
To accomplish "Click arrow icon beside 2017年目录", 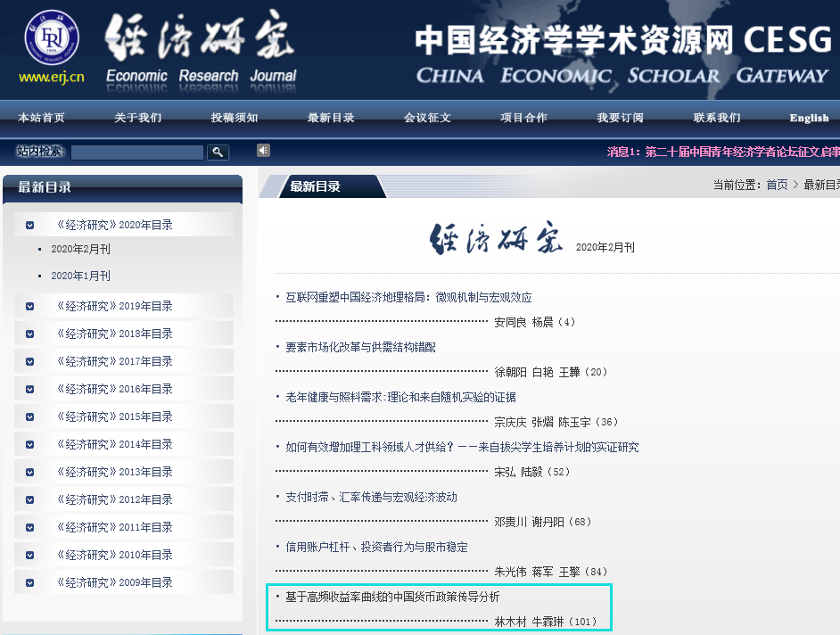I will [30, 362].
